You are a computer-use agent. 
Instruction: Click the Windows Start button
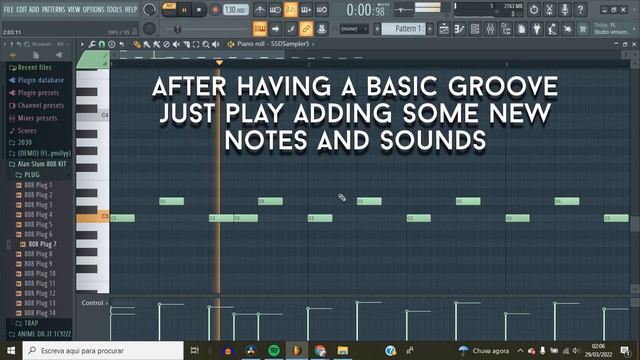11,351
